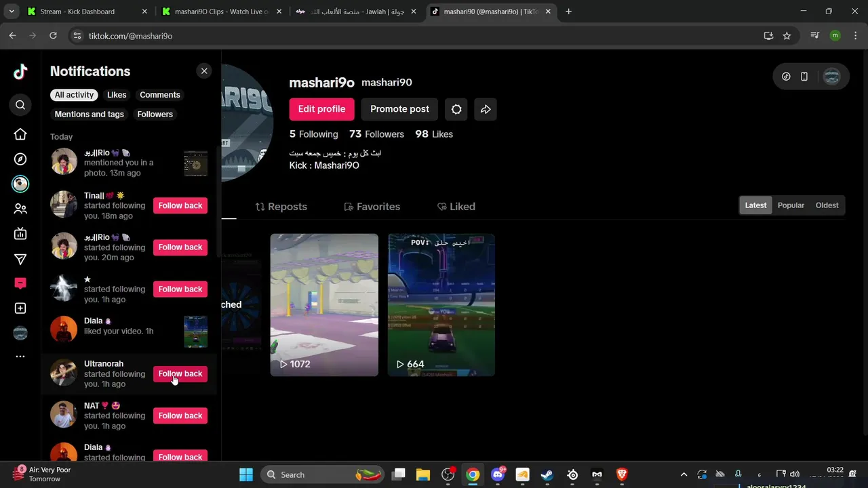The width and height of the screenshot is (868, 488).
Task: Select the Comments notification filter
Action: coord(160,95)
